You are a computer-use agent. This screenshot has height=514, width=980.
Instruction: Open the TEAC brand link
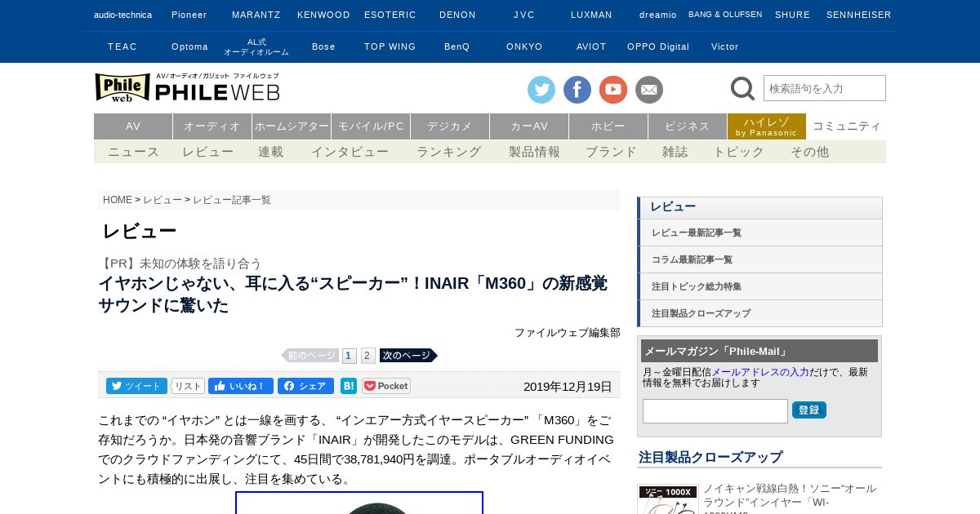(x=122, y=47)
